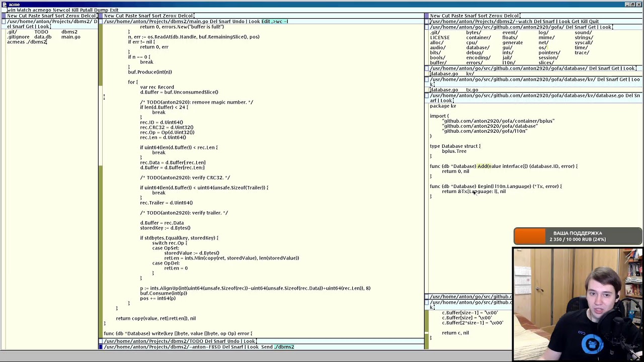
Task: Click Undo in the main.go window tag
Action: point(239,22)
